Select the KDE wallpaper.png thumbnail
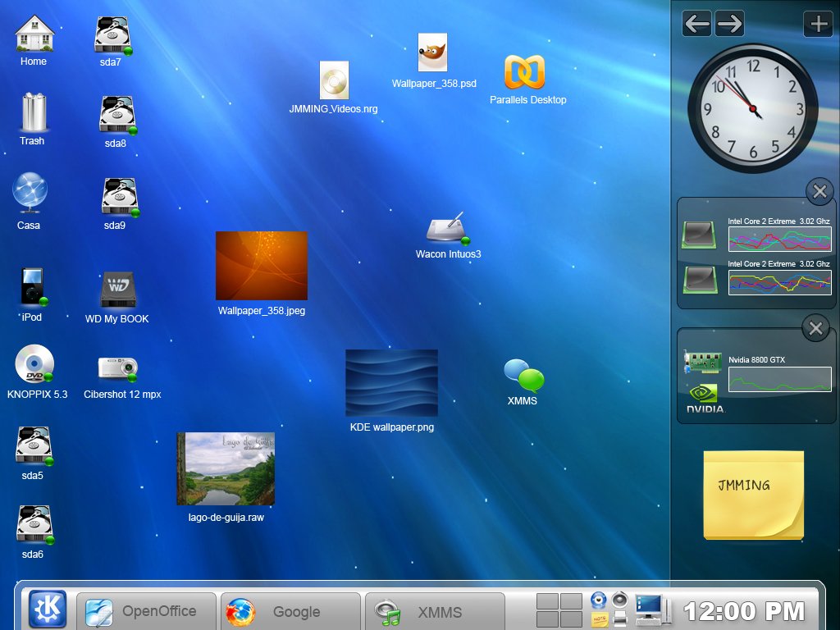Viewport: 840px width, 630px height. point(391,383)
